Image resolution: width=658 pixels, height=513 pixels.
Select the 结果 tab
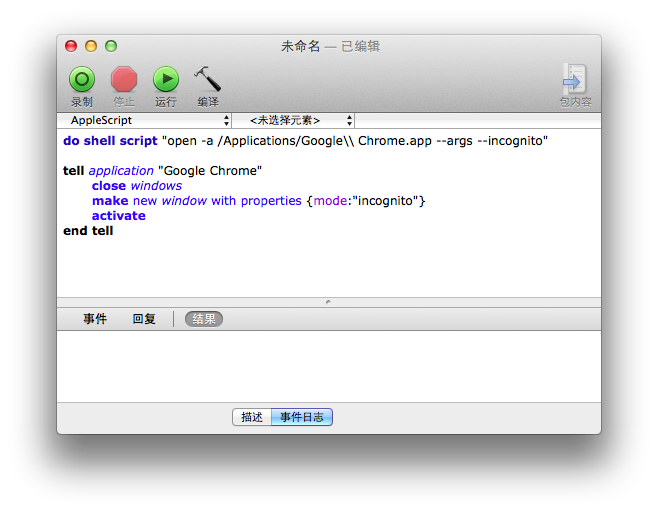point(204,319)
